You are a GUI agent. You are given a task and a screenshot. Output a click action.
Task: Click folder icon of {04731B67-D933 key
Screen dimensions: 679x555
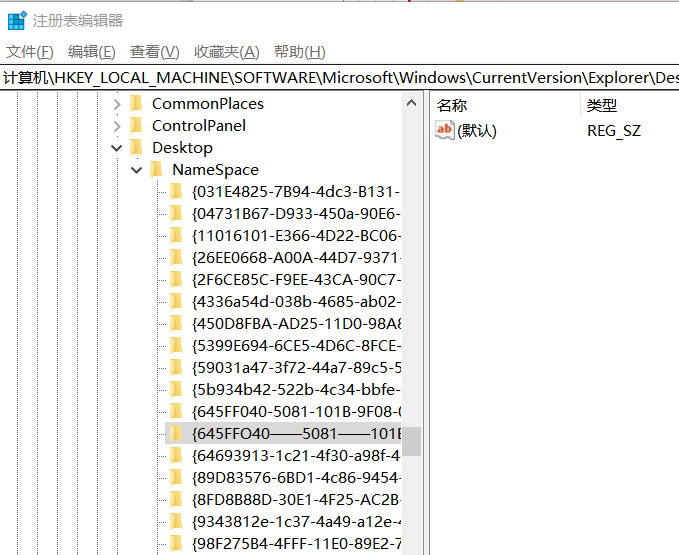176,213
